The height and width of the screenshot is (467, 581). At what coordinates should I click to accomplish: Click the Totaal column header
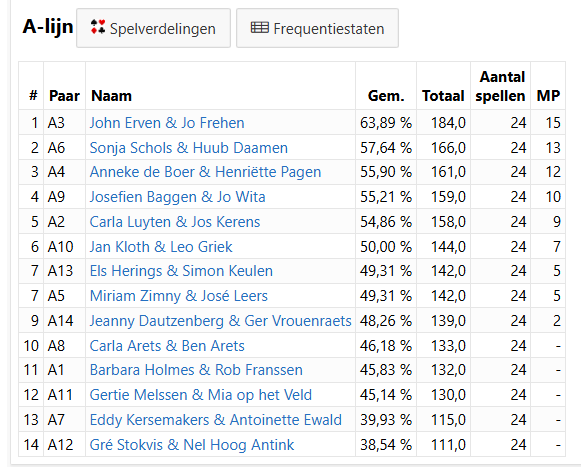click(x=443, y=96)
